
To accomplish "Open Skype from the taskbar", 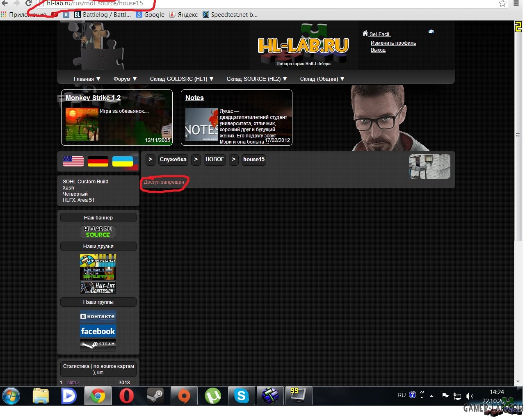I will click(241, 396).
